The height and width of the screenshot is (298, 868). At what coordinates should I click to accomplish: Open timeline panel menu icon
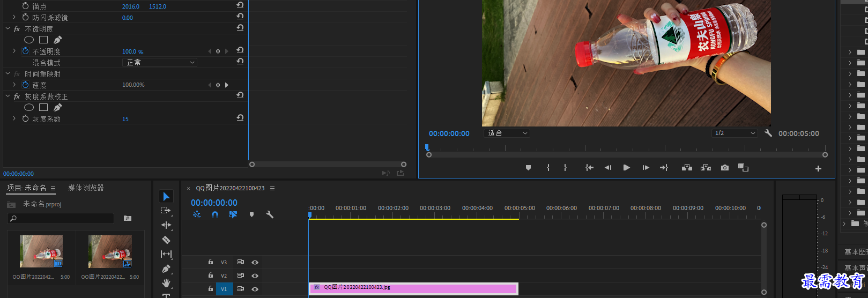pos(272,188)
